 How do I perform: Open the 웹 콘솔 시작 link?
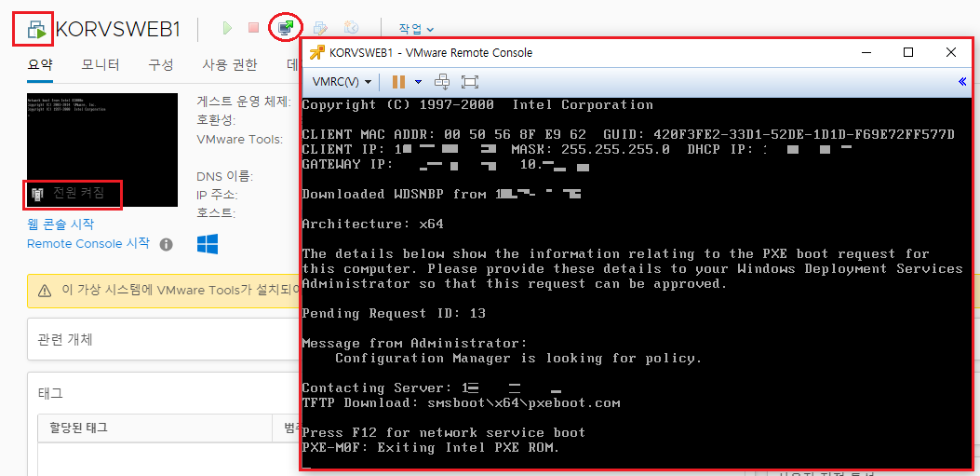click(60, 224)
